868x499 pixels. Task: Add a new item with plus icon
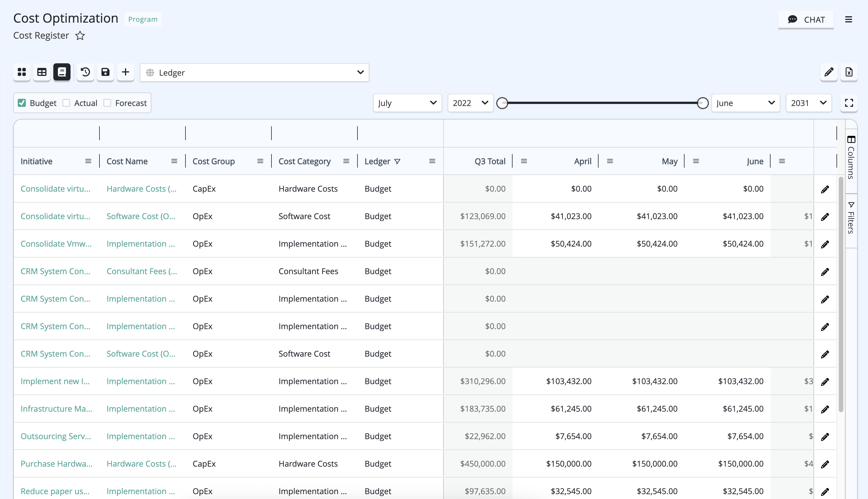point(126,72)
